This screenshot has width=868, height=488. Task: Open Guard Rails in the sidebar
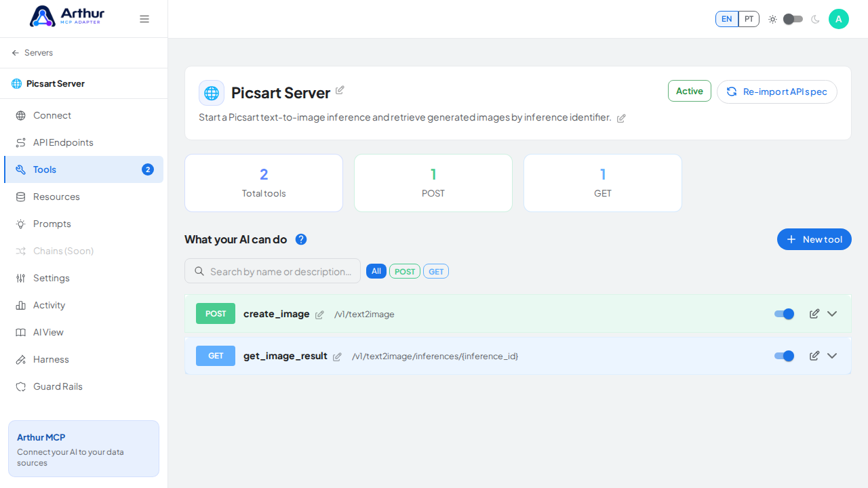83,386
